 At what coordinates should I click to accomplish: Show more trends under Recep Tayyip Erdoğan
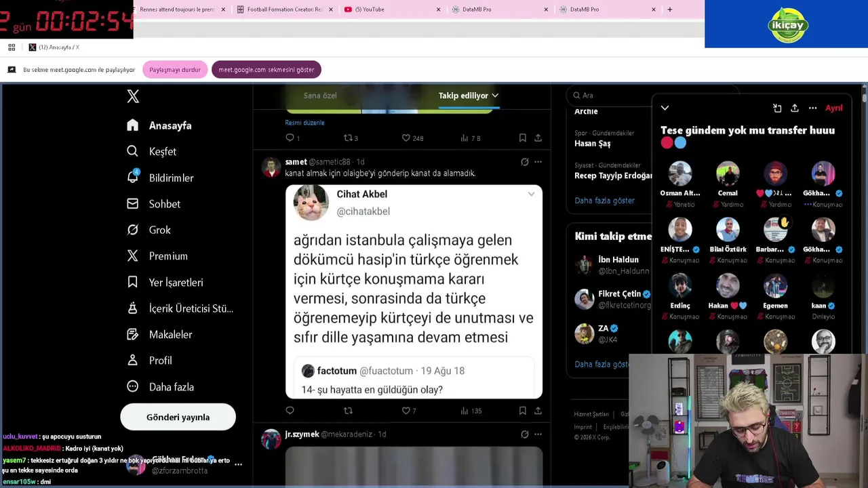604,201
